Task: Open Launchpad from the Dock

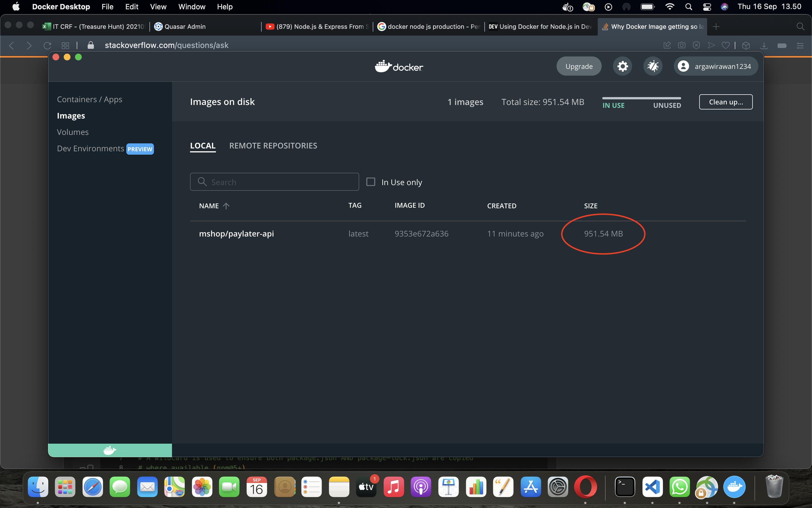Action: tap(65, 487)
